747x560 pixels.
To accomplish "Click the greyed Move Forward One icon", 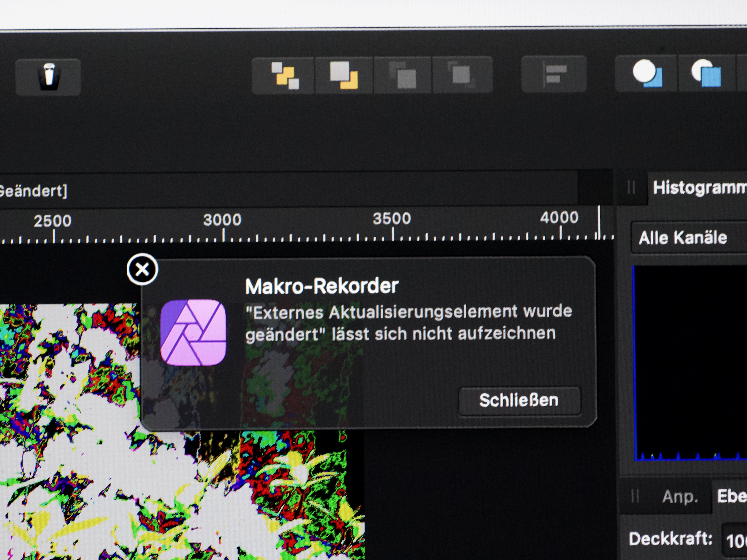I will [x=403, y=75].
